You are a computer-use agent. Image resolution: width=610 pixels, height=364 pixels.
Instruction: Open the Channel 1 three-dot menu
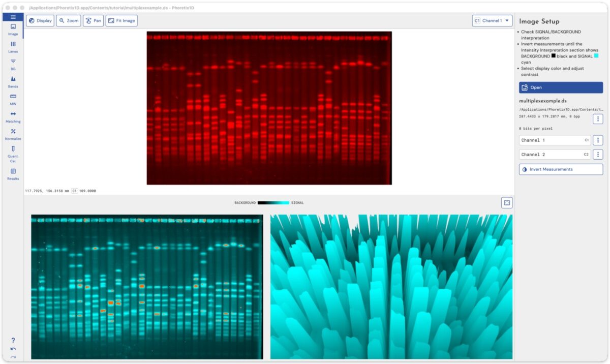pyautogui.click(x=598, y=140)
